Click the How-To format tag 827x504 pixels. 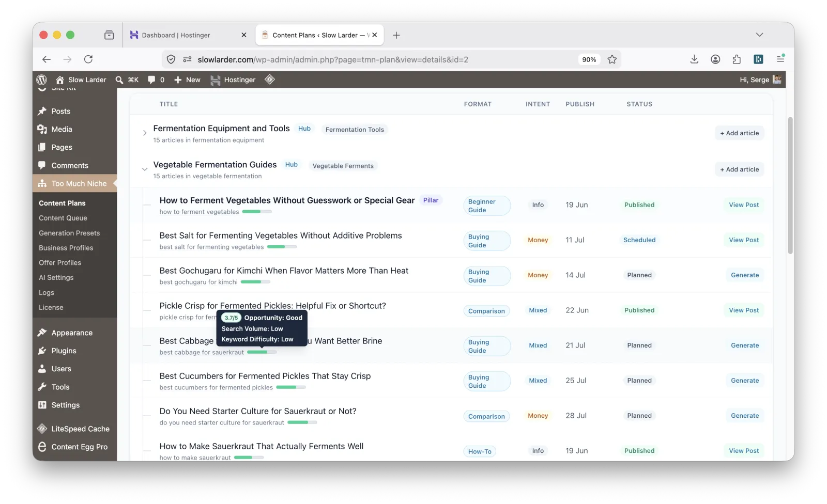480,451
